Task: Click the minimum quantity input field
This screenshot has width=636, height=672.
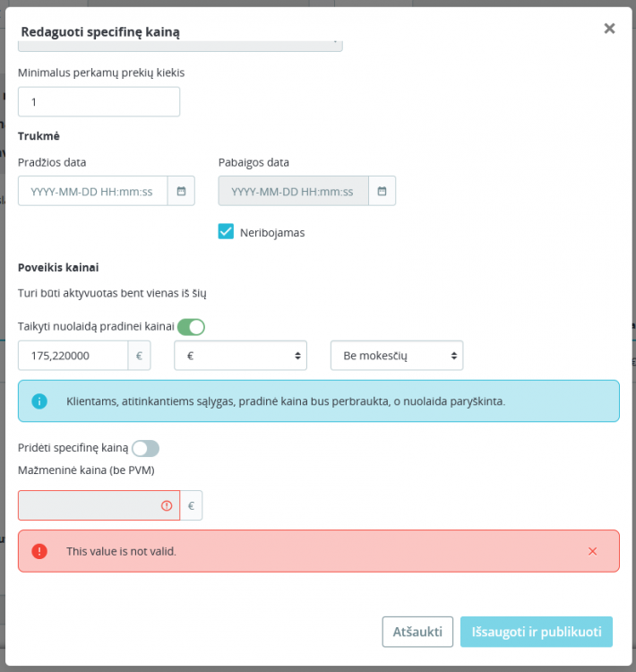Action: tap(99, 102)
